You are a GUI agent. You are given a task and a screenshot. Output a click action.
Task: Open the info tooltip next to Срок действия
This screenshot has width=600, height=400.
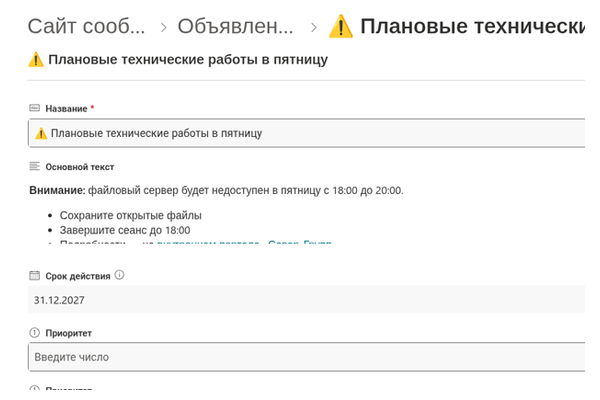pos(119,275)
